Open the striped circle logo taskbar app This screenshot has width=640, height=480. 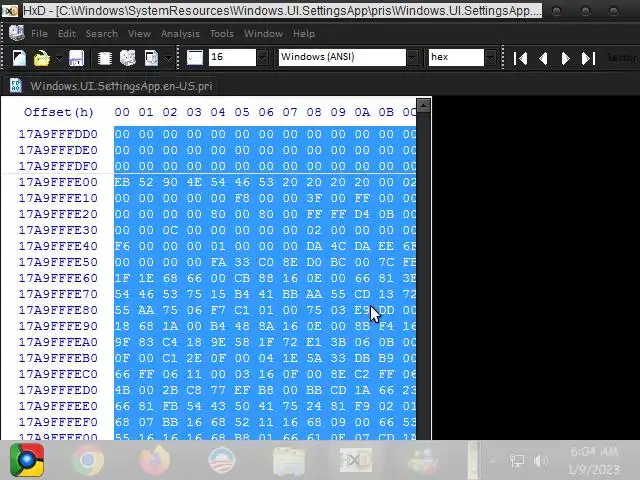click(x=222, y=460)
